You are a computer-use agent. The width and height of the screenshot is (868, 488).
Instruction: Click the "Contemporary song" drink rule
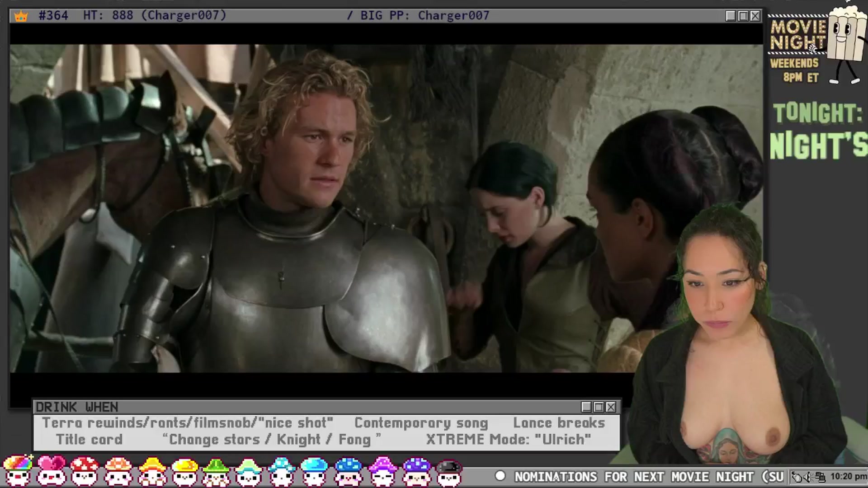[x=421, y=423]
